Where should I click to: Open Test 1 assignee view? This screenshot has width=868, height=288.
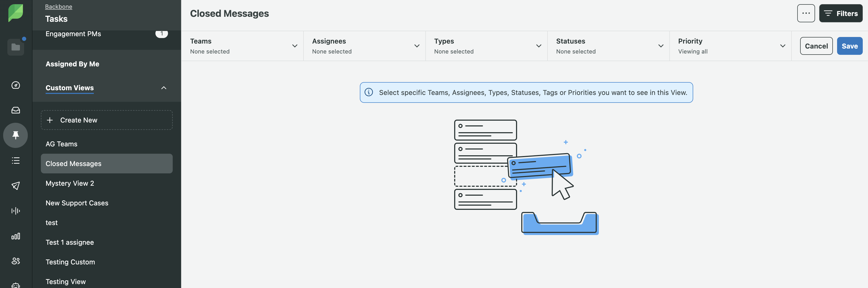coord(106,242)
